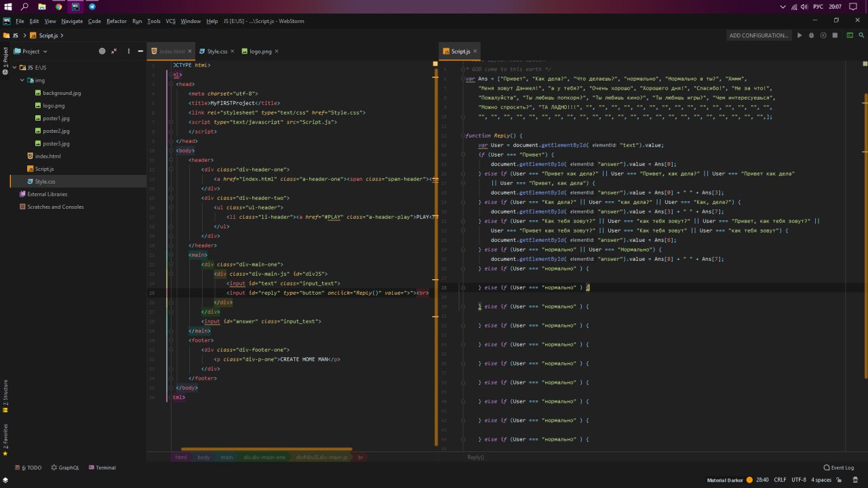868x488 pixels.
Task: Collapse the JS E:\JS project root
Action: click(15, 68)
